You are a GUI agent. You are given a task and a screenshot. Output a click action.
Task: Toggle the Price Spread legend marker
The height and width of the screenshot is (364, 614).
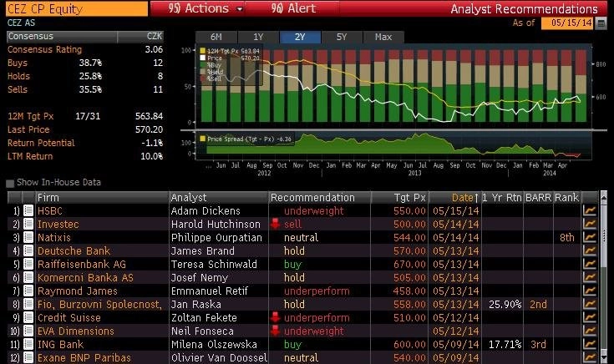click(202, 139)
